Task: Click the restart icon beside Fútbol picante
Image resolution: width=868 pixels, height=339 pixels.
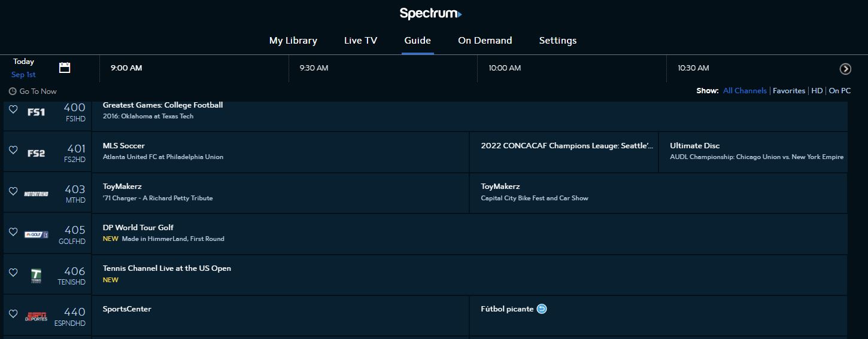Action: [542, 309]
